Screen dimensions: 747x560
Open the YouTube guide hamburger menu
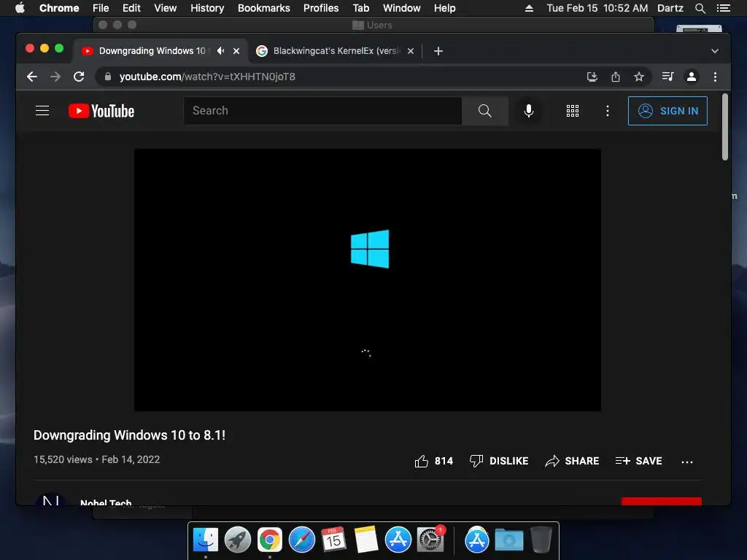coord(42,111)
